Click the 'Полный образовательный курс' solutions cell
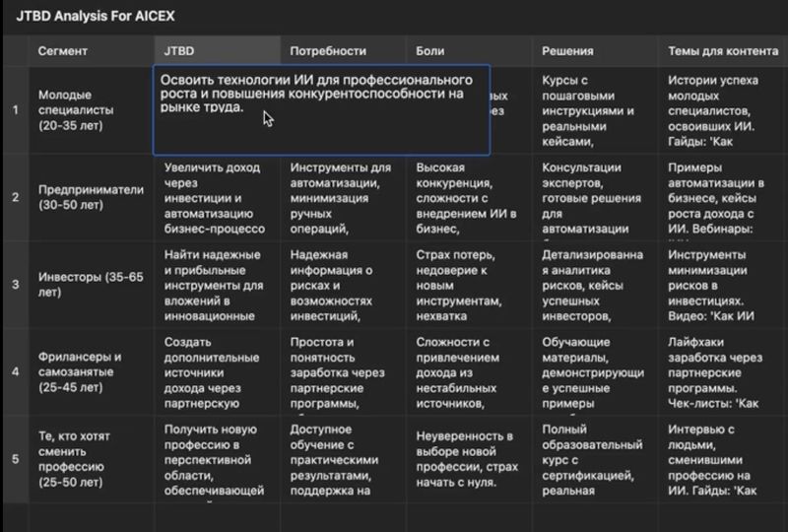The width and height of the screenshot is (788, 532). 595,458
